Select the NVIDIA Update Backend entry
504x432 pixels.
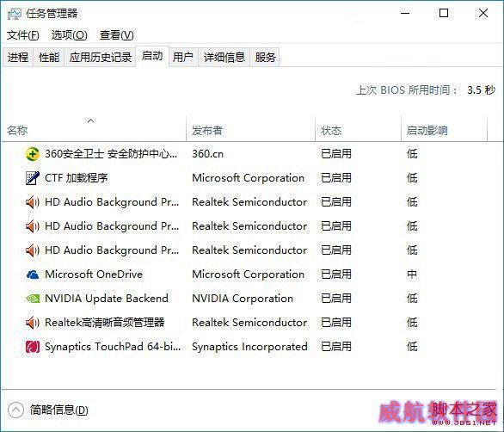click(x=107, y=299)
